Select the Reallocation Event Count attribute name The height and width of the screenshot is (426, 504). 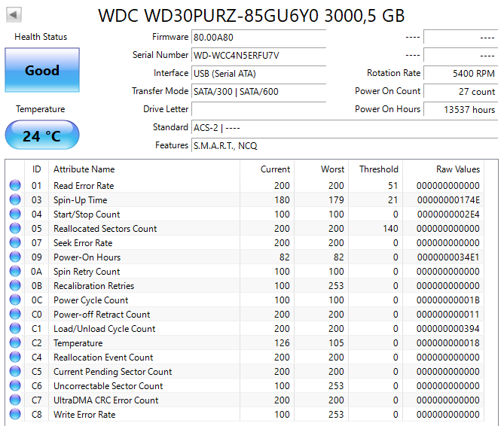click(x=103, y=358)
